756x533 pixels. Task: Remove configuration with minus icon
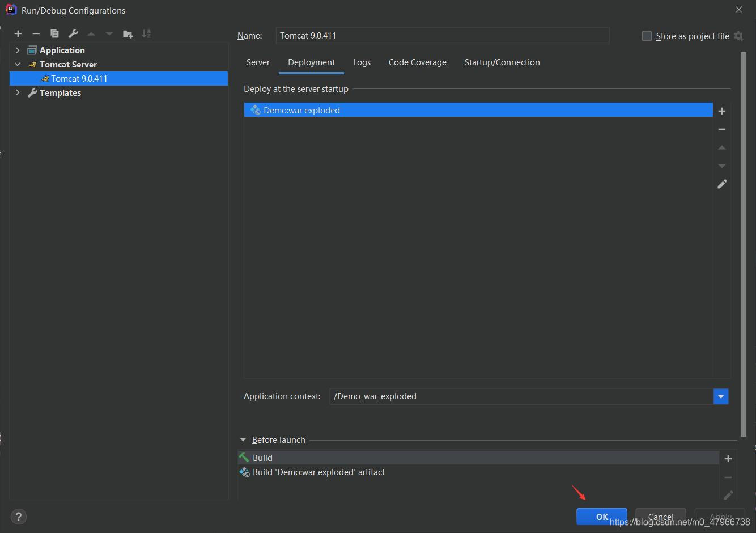tap(36, 34)
